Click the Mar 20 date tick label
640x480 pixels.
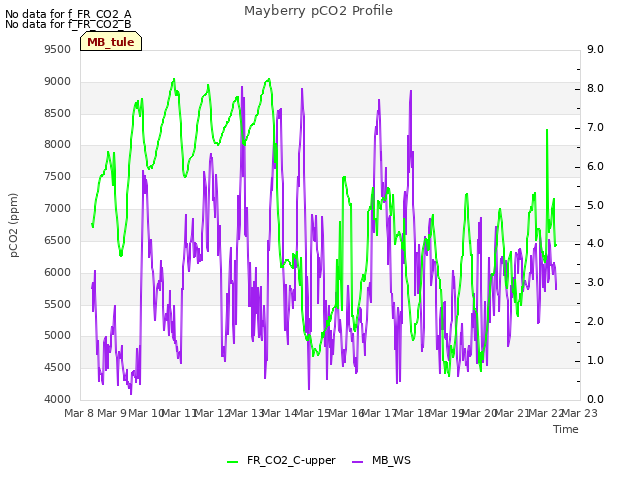tap(479, 413)
